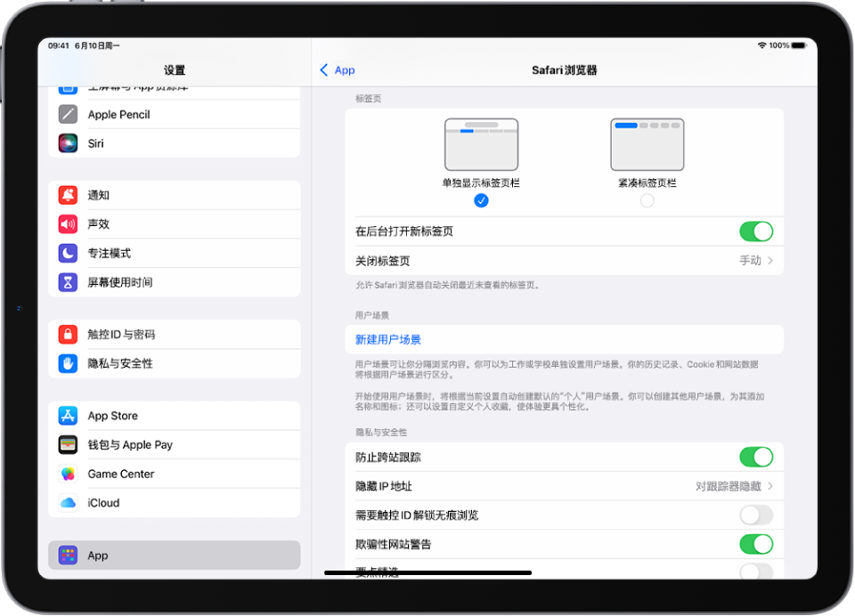Select 单独显示标签页栏 checkmark
The height and width of the screenshot is (616, 855).
(x=481, y=200)
